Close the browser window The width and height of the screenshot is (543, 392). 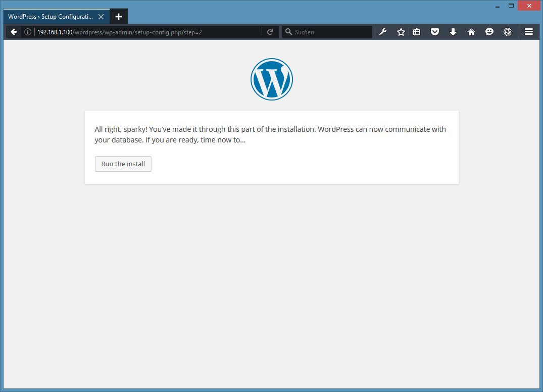[529, 6]
